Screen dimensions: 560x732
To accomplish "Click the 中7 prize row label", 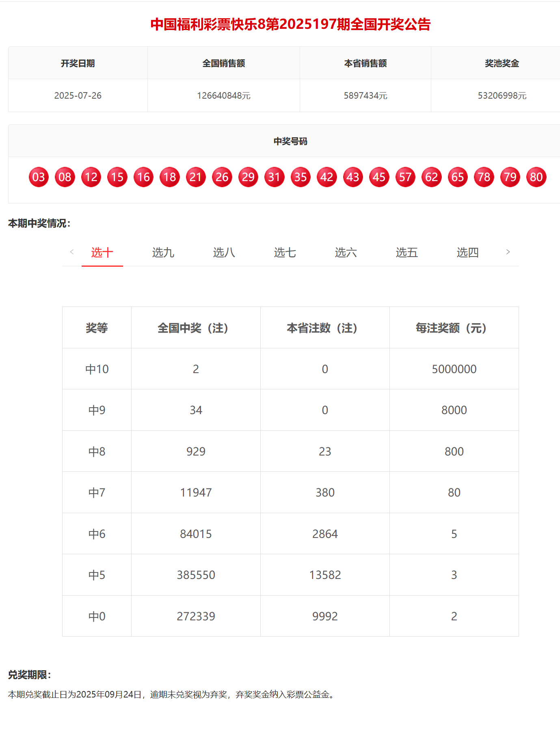I will click(x=97, y=492).
